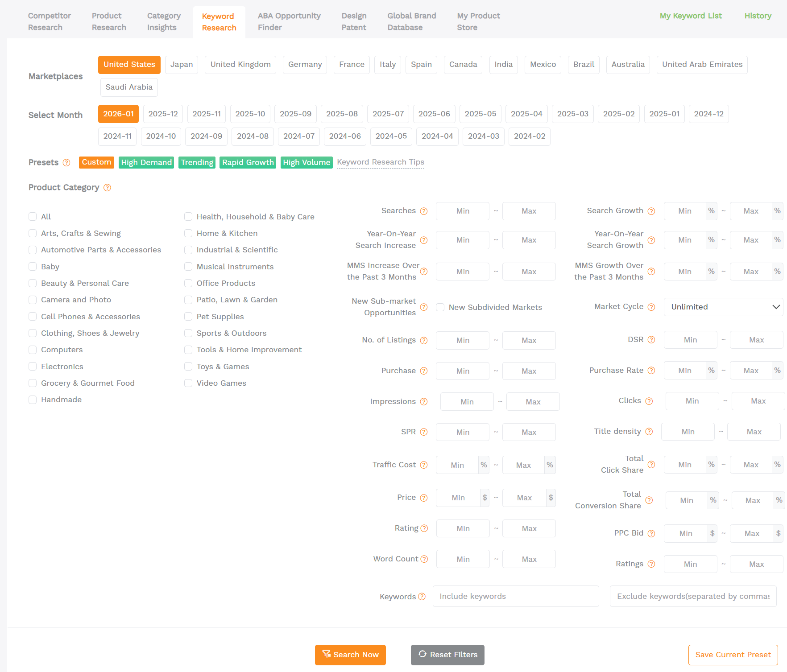Image resolution: width=787 pixels, height=672 pixels.
Task: Click the Traffic Cost help icon
Action: pyautogui.click(x=424, y=464)
